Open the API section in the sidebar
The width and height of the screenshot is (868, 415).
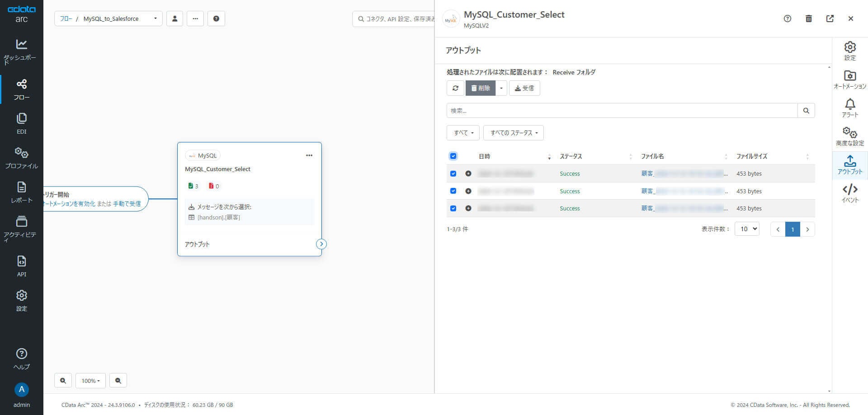click(x=21, y=266)
